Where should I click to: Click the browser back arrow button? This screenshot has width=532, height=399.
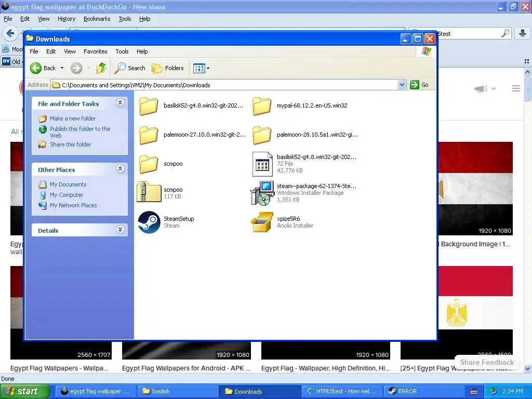(x=10, y=33)
